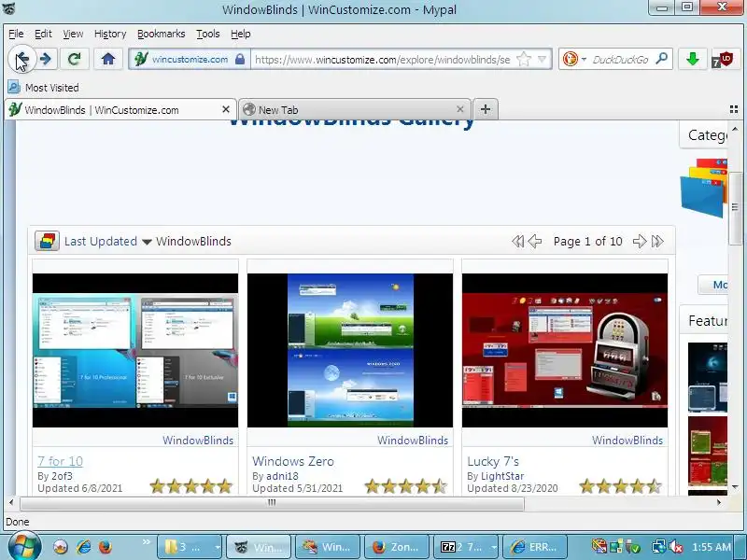747x560 pixels.
Task: Go to the previous gallery page
Action: pyautogui.click(x=535, y=242)
